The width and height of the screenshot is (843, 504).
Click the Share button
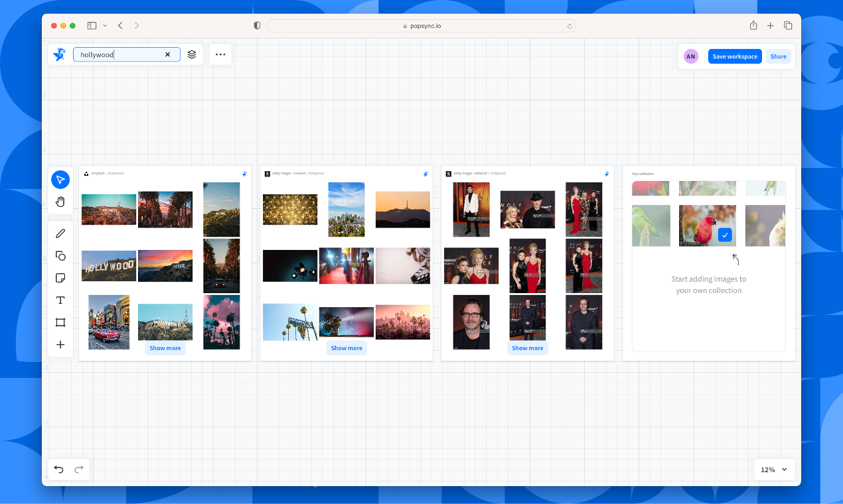click(779, 56)
